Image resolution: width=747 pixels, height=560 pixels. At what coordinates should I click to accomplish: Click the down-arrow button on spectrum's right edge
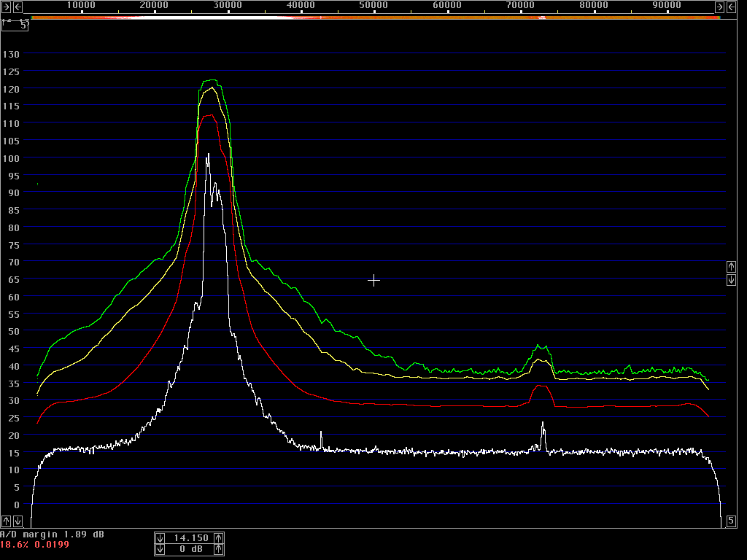point(731,279)
